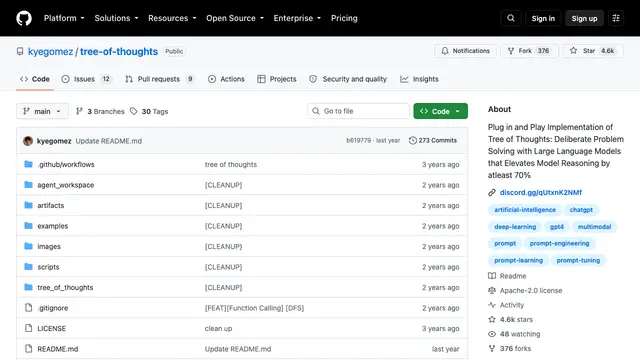Expand the green Code dropdown
The width and height of the screenshot is (640, 360).
pos(440,111)
